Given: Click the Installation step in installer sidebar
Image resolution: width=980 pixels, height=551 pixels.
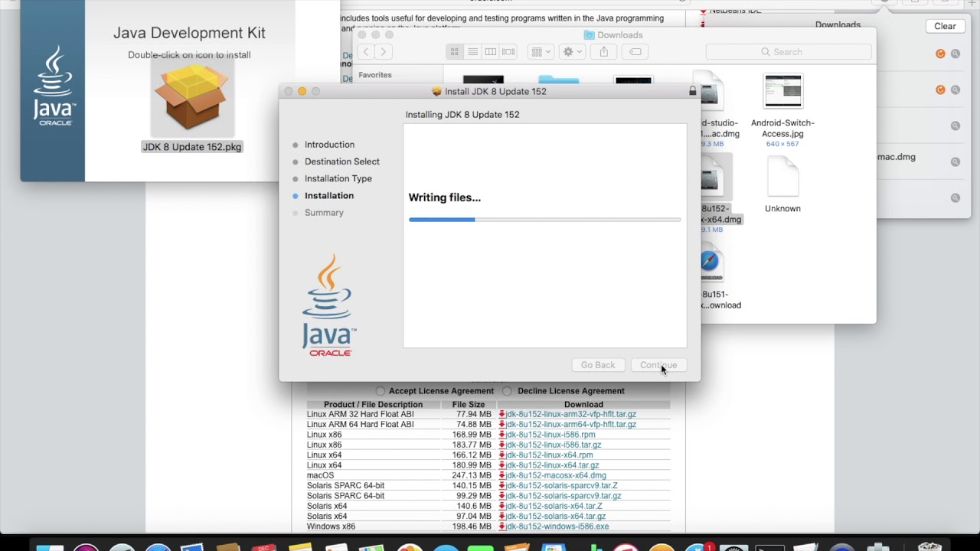Looking at the screenshot, I should click(329, 196).
